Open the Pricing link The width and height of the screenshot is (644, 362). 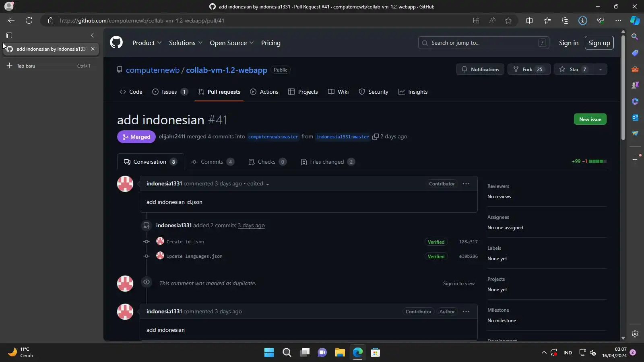coord(271,43)
